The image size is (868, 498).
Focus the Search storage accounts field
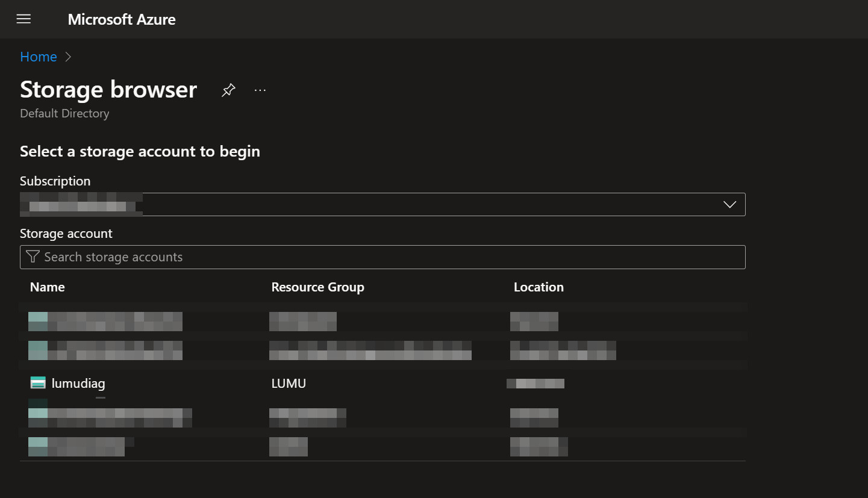[386, 257]
